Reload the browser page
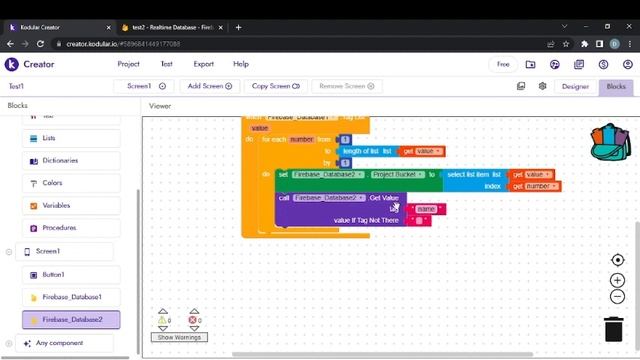640x360 pixels. coord(40,44)
